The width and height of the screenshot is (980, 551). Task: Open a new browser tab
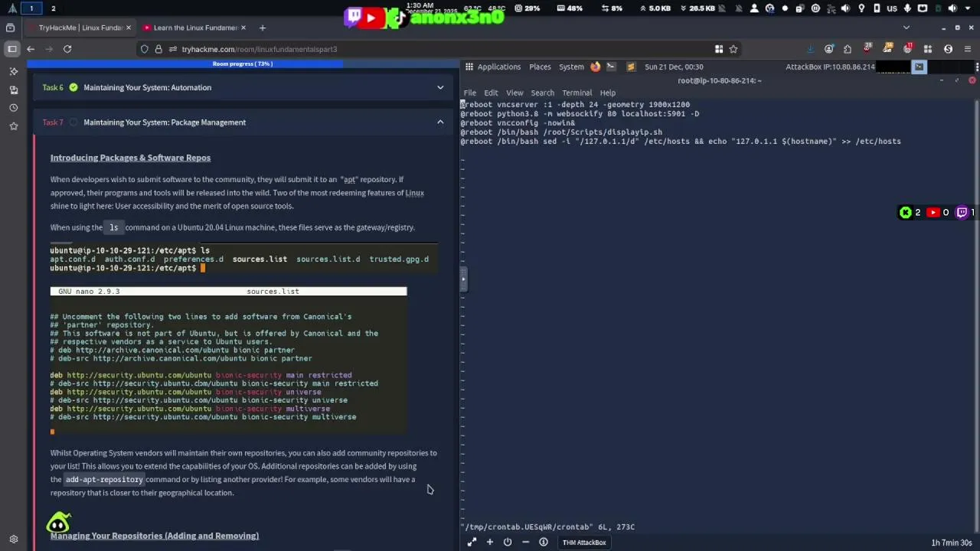point(262,28)
